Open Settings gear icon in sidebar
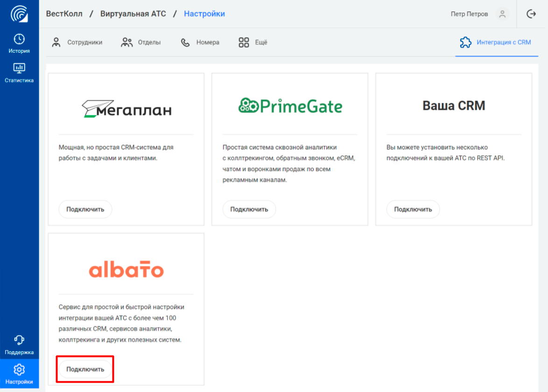 pos(19,370)
